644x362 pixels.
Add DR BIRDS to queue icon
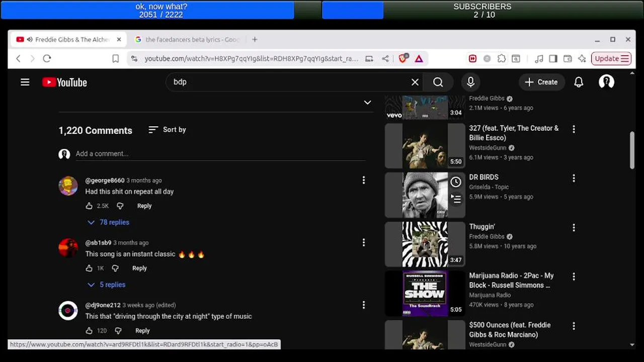click(456, 199)
